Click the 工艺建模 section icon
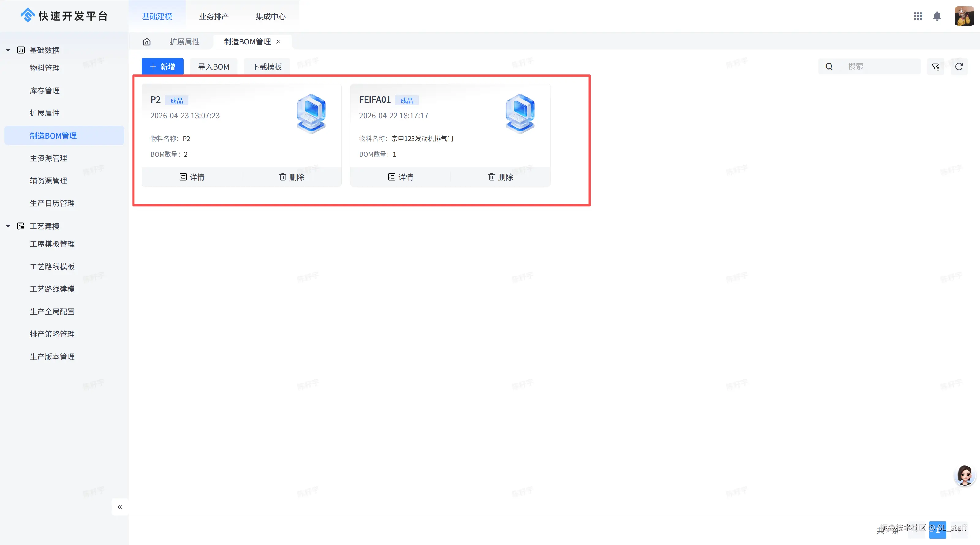Viewport: 980px width, 545px height. tap(21, 226)
